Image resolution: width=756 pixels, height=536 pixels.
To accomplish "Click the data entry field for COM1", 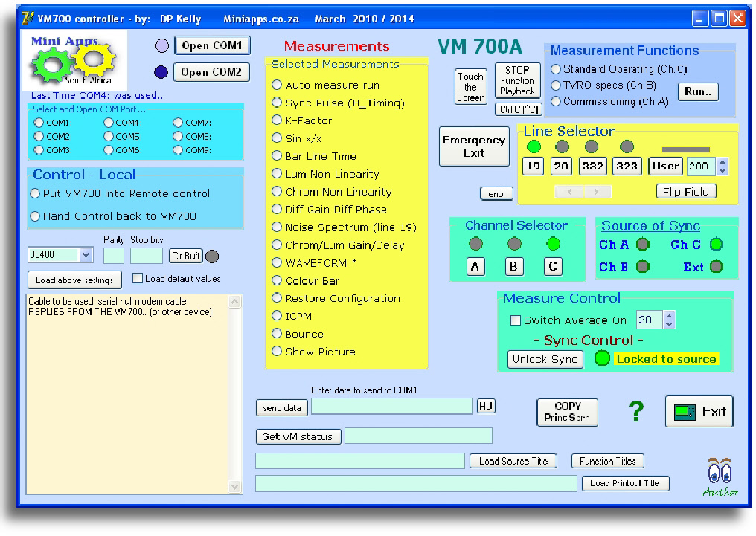I will tap(392, 407).
